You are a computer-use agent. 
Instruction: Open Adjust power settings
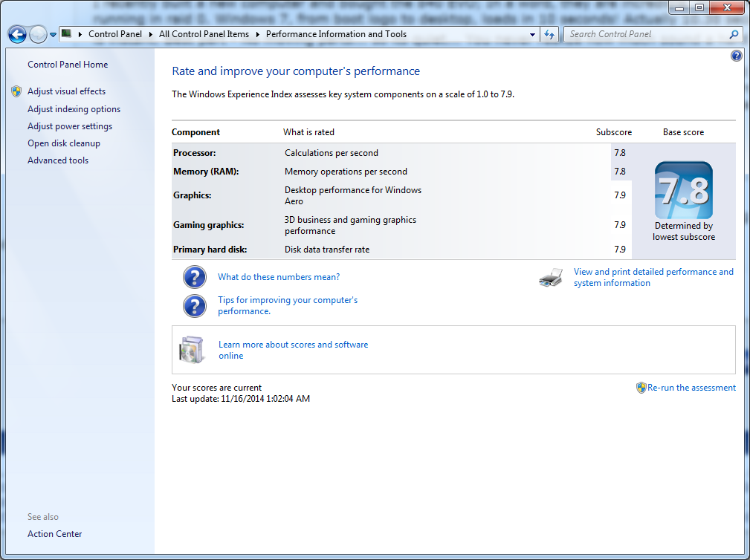point(70,126)
